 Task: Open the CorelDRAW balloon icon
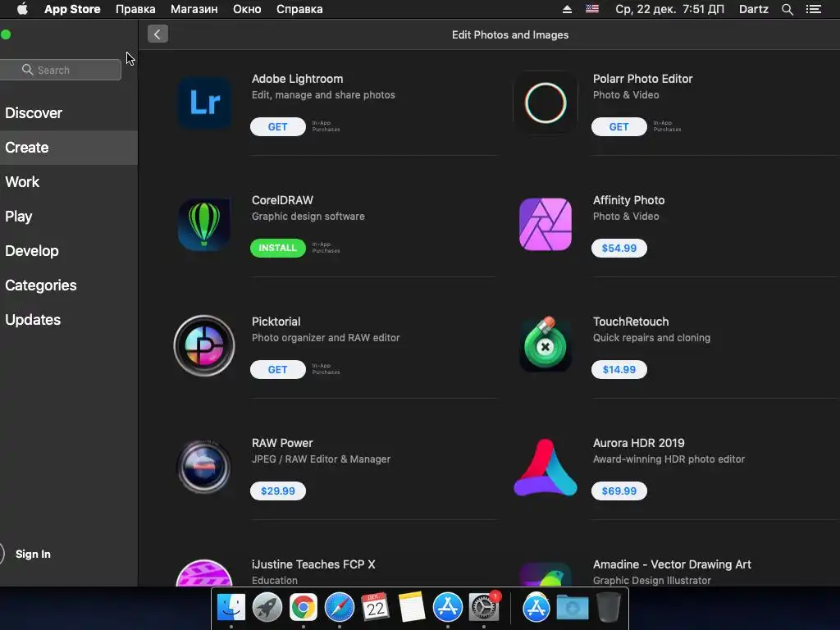coord(204,225)
